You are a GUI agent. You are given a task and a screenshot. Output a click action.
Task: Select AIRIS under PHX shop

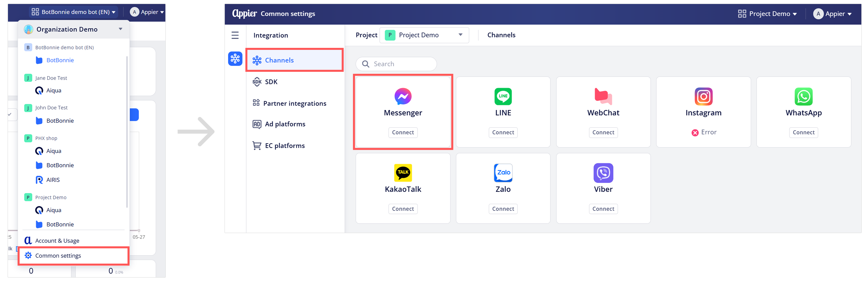(53, 180)
